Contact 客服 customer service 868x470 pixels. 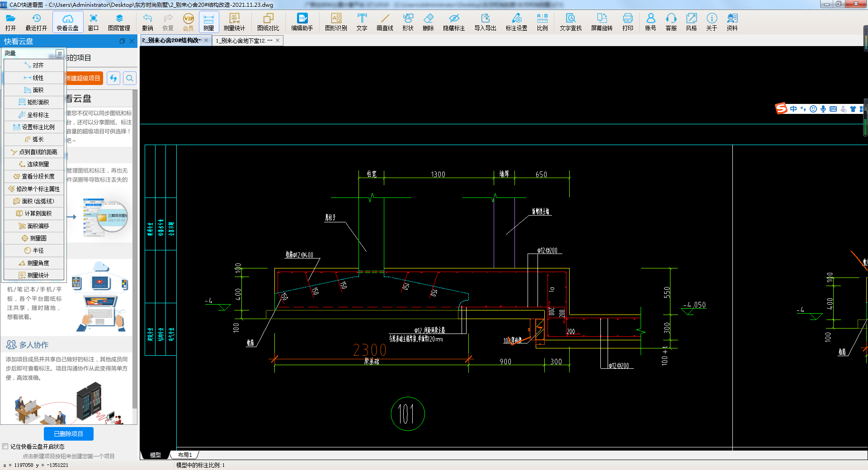tap(671, 22)
